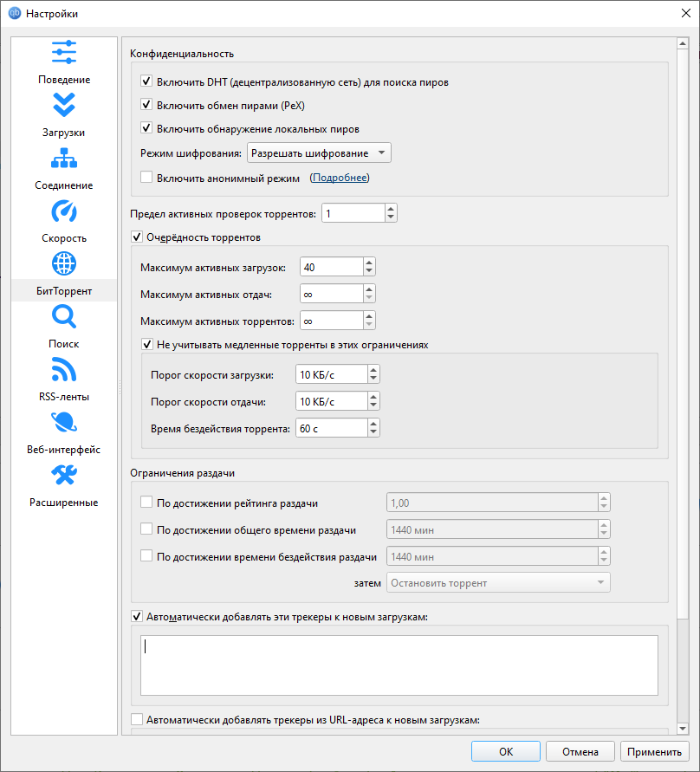Toggle Очерёдность торрентов checkbox

(136, 237)
